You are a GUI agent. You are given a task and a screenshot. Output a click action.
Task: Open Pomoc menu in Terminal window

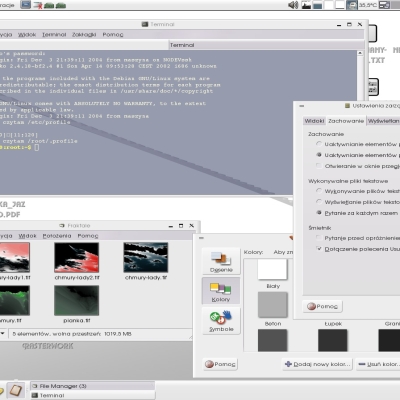(113, 35)
